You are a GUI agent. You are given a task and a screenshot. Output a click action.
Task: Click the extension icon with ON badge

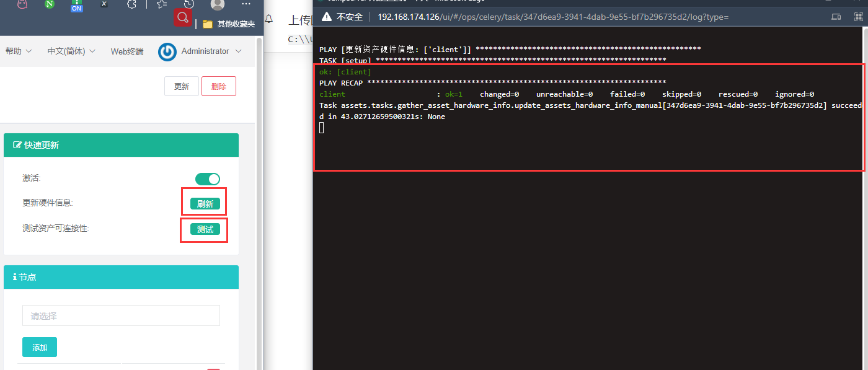click(77, 6)
